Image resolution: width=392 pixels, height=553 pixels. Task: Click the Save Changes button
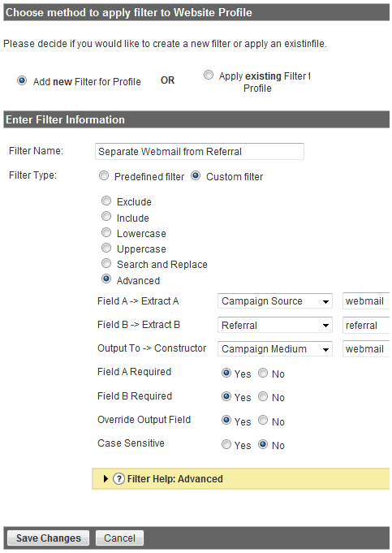(49, 538)
